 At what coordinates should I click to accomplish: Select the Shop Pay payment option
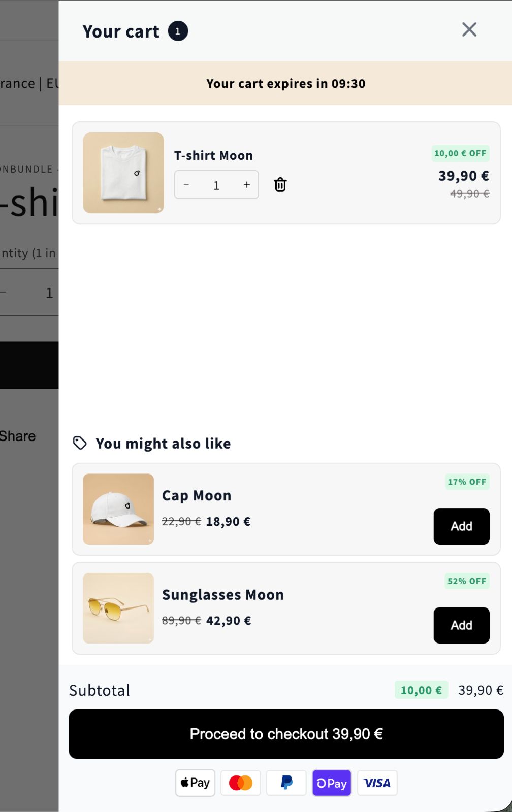point(331,783)
